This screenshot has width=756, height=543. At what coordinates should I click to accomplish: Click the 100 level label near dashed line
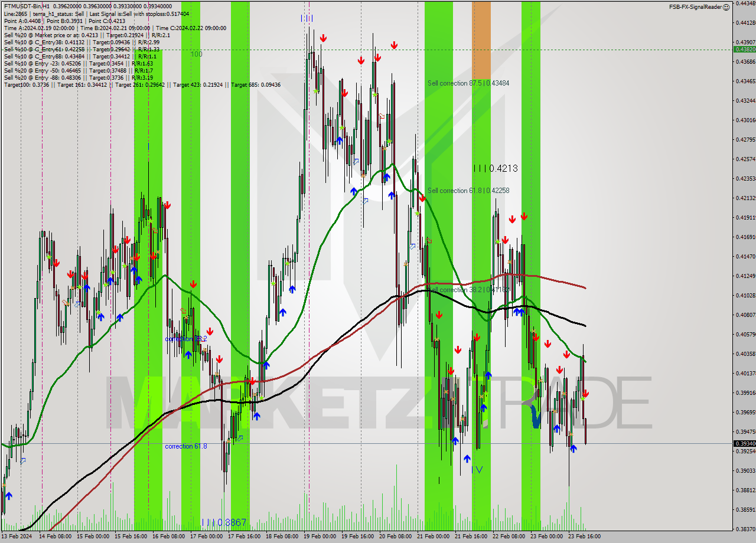(x=197, y=54)
